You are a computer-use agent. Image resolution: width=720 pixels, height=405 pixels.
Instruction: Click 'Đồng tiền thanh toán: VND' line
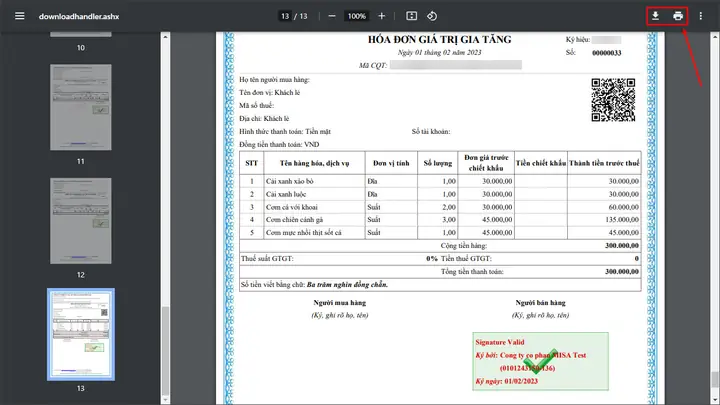[279, 144]
